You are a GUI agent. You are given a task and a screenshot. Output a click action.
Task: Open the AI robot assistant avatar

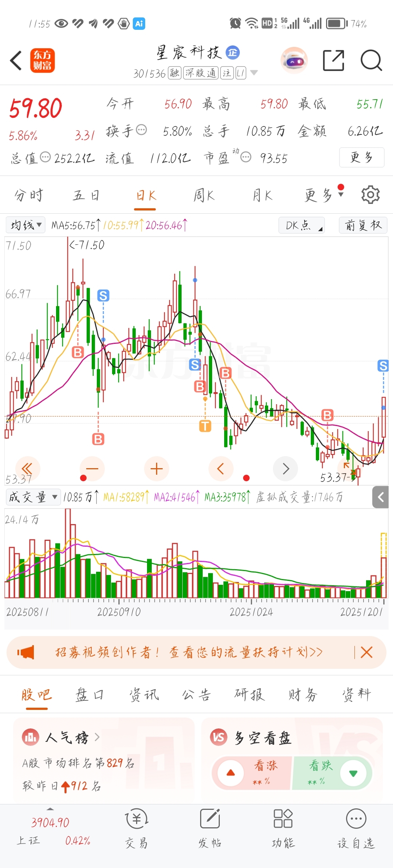[x=294, y=60]
